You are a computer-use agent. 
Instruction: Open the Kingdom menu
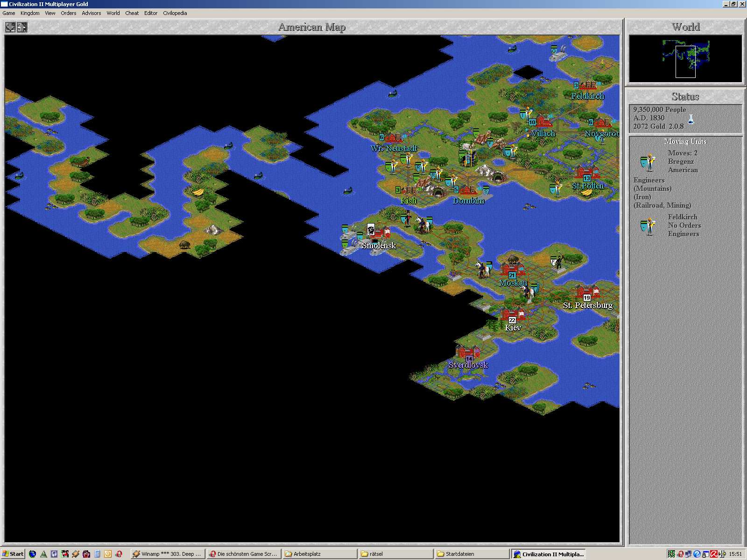click(x=30, y=13)
